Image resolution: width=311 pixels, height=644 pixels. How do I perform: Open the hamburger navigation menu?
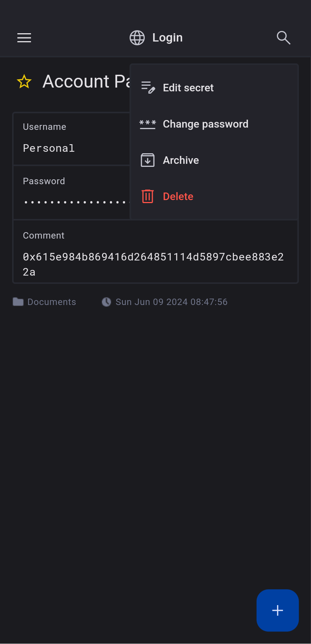tap(24, 38)
